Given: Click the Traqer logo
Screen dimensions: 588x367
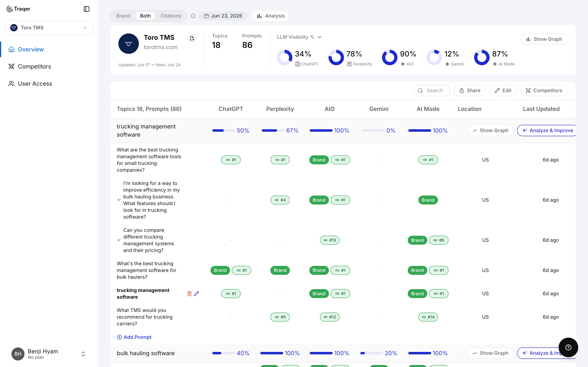Looking at the screenshot, I should coord(18,9).
